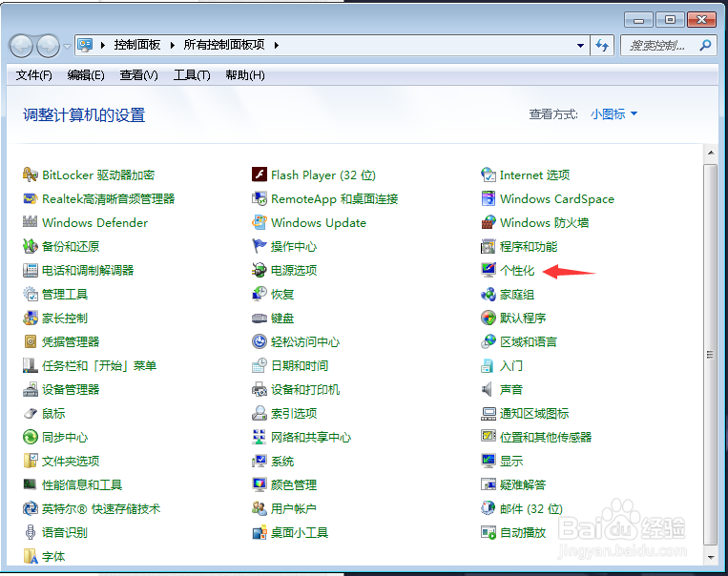Expand the arrow before 控制面板 breadcrumb
The height and width of the screenshot is (576, 728).
click(x=103, y=45)
